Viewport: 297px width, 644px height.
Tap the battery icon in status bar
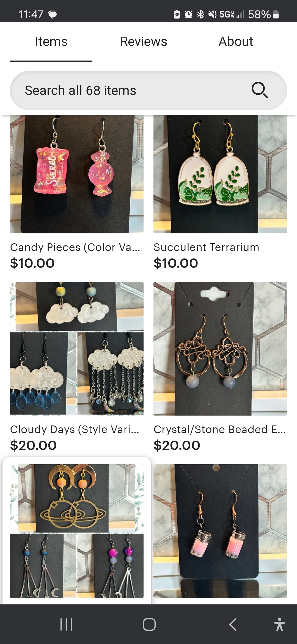pos(276,14)
